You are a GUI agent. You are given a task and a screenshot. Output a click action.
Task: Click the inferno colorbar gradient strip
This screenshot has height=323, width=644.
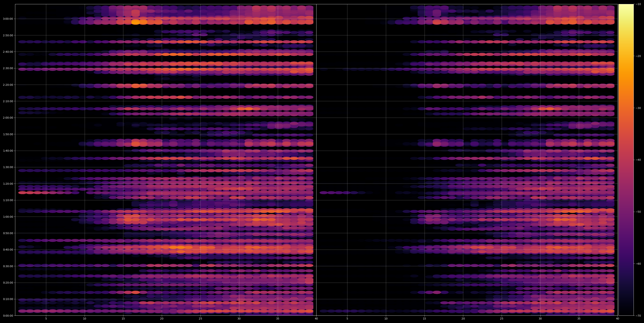[626, 160]
